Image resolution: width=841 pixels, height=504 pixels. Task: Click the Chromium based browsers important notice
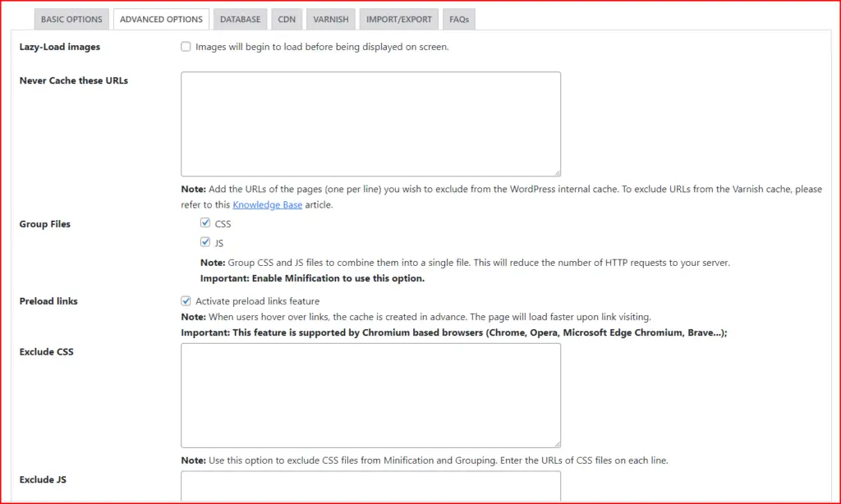pos(453,332)
